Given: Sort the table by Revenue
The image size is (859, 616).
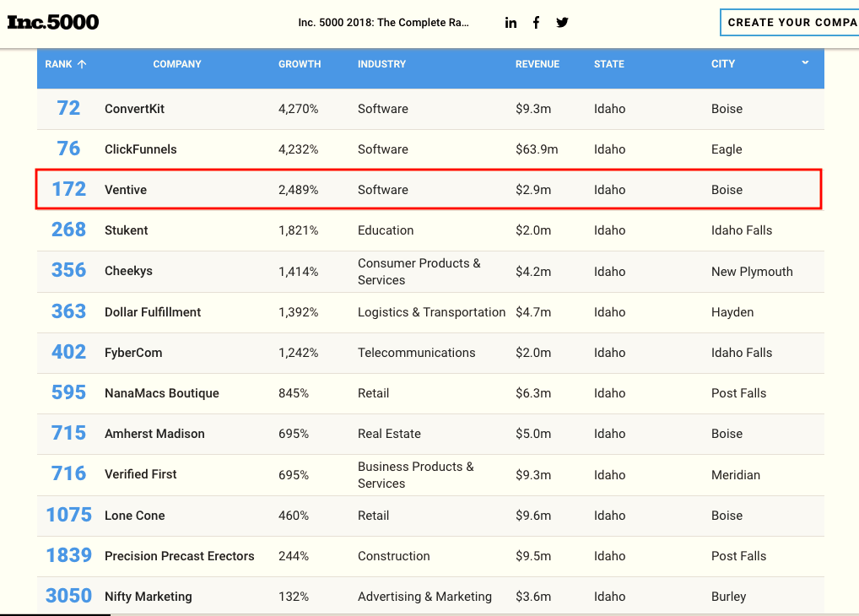Looking at the screenshot, I should pyautogui.click(x=538, y=64).
